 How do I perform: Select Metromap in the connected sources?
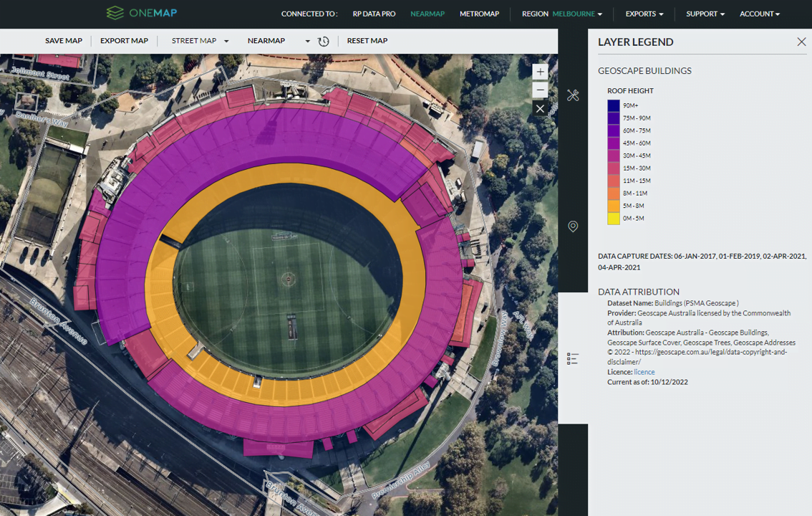(479, 14)
